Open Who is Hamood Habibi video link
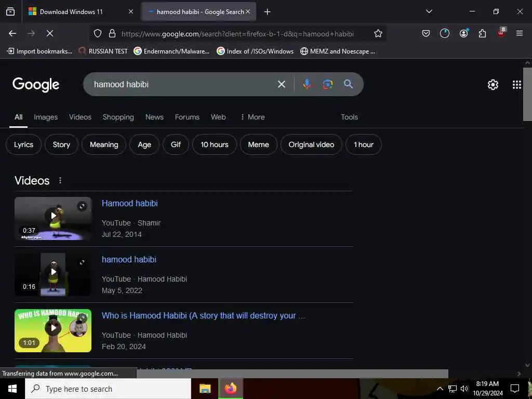This screenshot has width=532, height=399. (x=203, y=315)
